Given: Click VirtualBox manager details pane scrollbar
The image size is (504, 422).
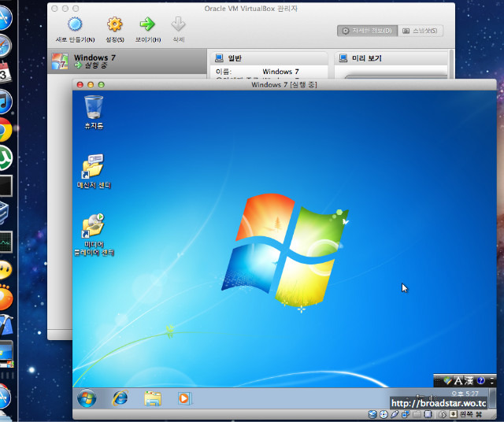Looking at the screenshot, I should click(x=451, y=64).
